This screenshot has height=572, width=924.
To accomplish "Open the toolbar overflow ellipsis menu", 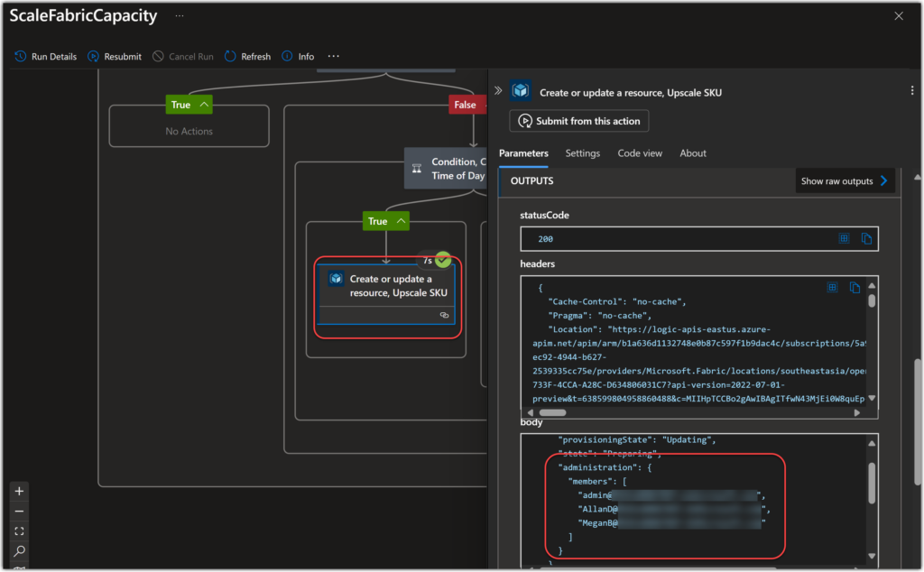I will pyautogui.click(x=334, y=56).
